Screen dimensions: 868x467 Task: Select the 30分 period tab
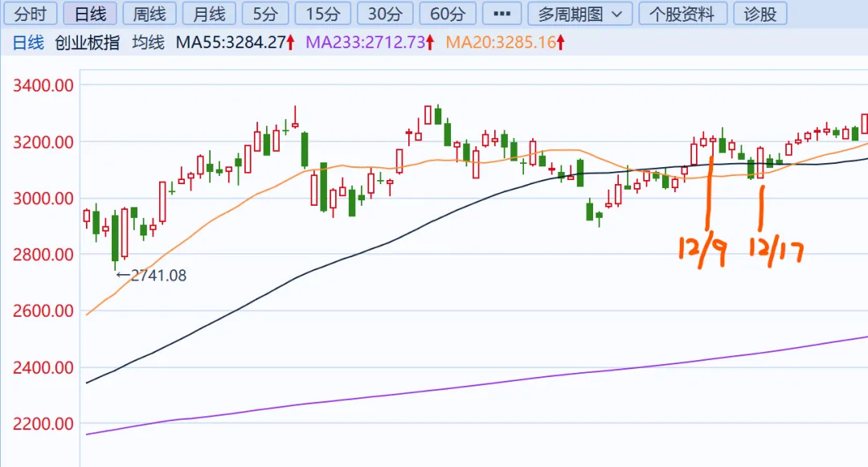click(x=385, y=14)
